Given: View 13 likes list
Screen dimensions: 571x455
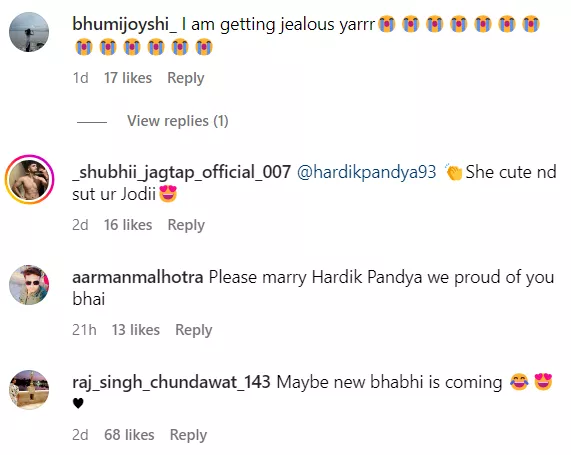Looking at the screenshot, I should click(x=135, y=330).
